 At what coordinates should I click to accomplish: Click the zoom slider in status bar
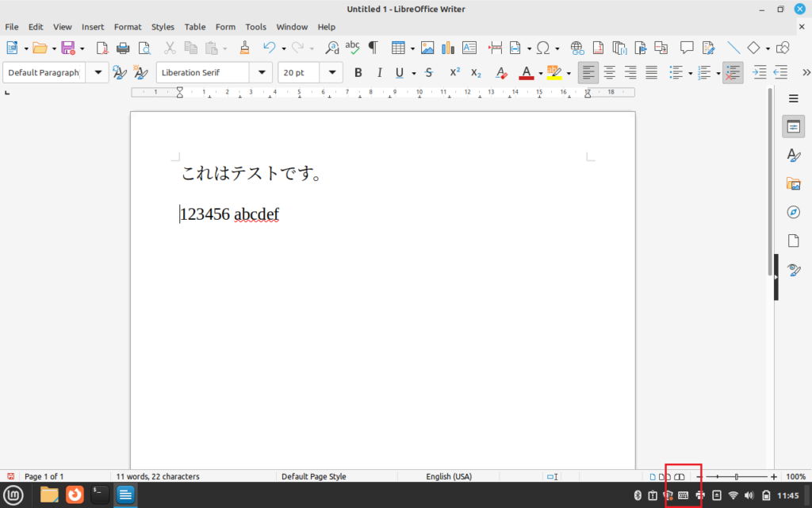point(737,476)
